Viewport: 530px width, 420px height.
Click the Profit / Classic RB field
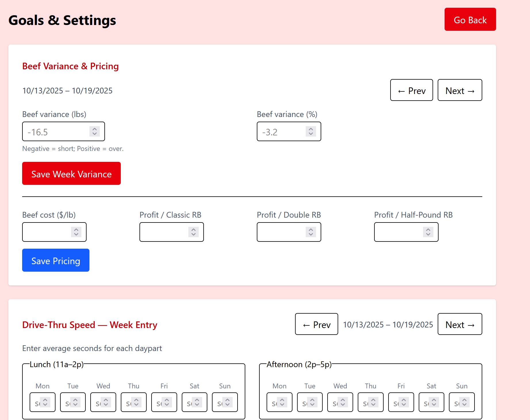tap(172, 232)
